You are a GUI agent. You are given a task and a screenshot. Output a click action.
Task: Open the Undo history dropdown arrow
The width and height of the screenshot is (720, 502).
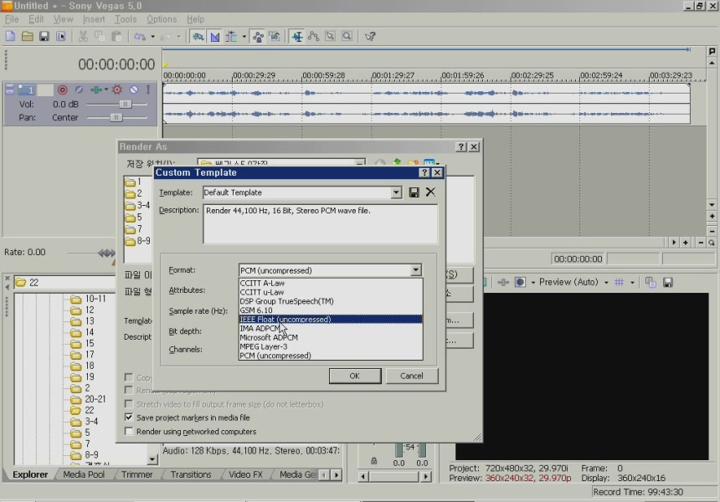click(x=153, y=36)
